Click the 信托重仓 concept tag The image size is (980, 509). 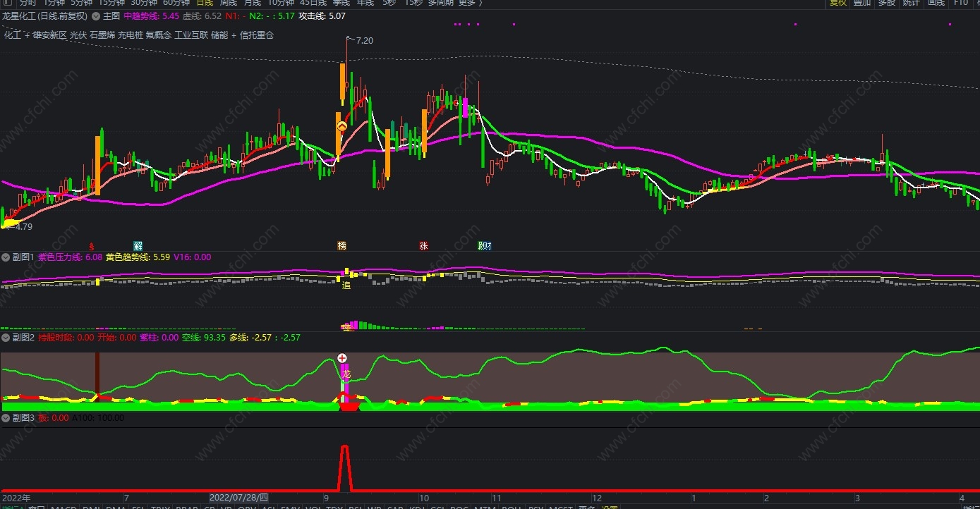[257, 35]
